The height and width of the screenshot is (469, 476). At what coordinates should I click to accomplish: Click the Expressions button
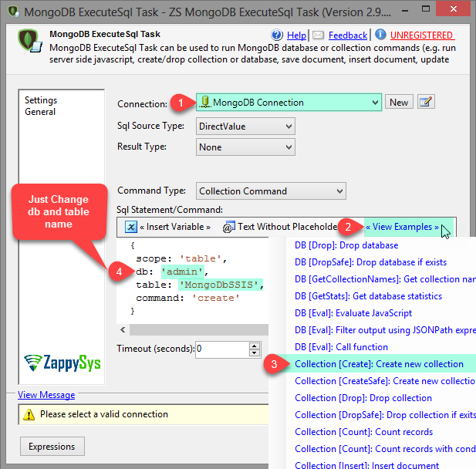(x=52, y=447)
